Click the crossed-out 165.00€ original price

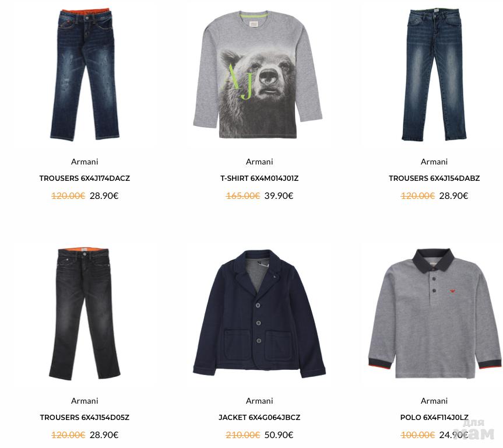[243, 195]
